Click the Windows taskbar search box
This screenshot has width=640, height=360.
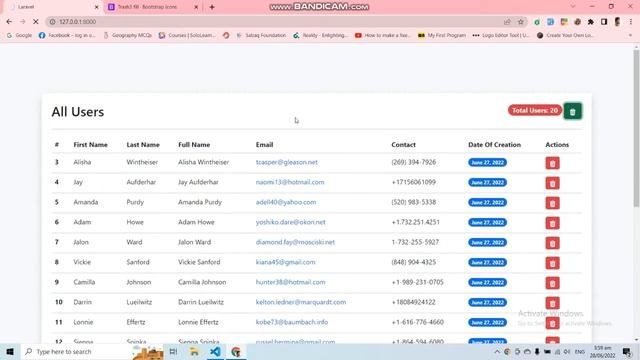(x=91, y=351)
